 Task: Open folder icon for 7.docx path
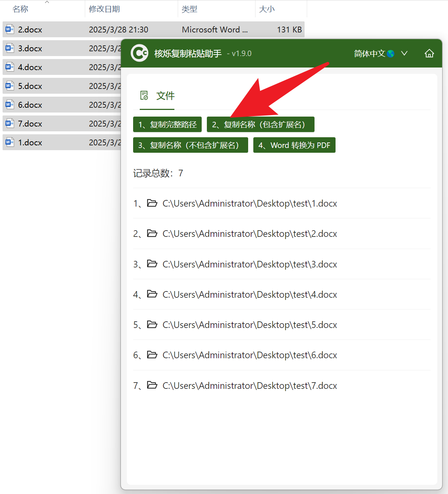(x=152, y=386)
